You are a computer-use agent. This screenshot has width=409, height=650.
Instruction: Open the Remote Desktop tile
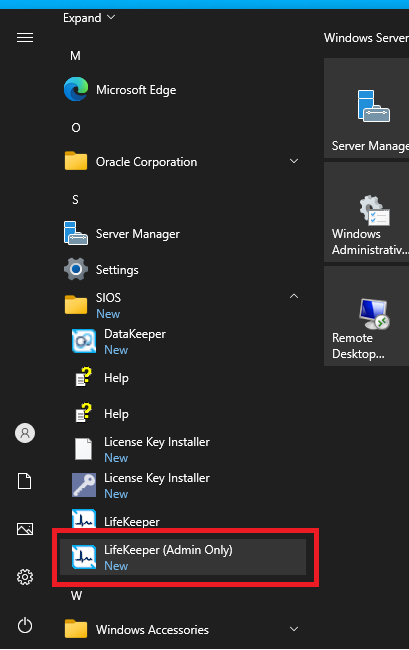tap(366, 316)
